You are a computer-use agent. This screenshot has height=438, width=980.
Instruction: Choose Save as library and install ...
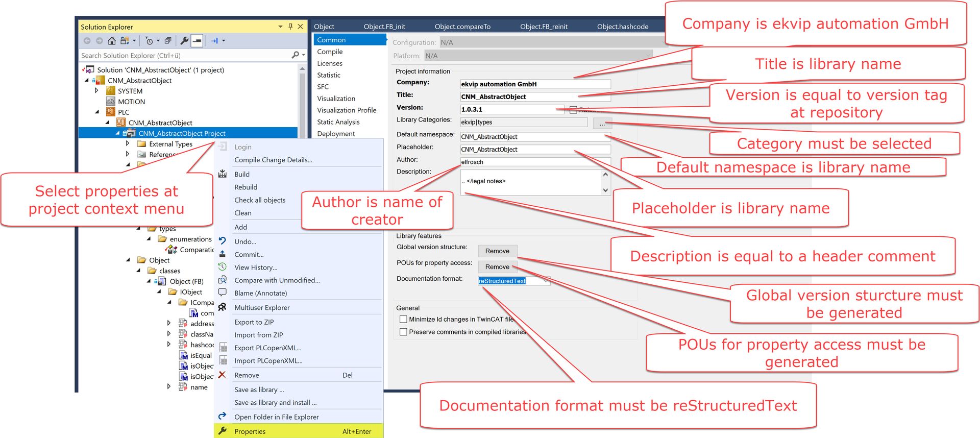276,402
